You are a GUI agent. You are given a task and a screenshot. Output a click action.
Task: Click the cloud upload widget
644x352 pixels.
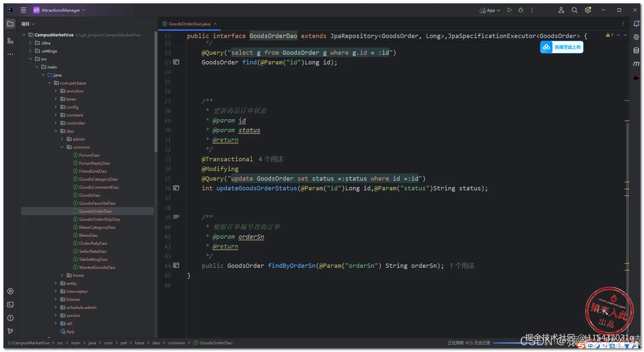click(561, 47)
